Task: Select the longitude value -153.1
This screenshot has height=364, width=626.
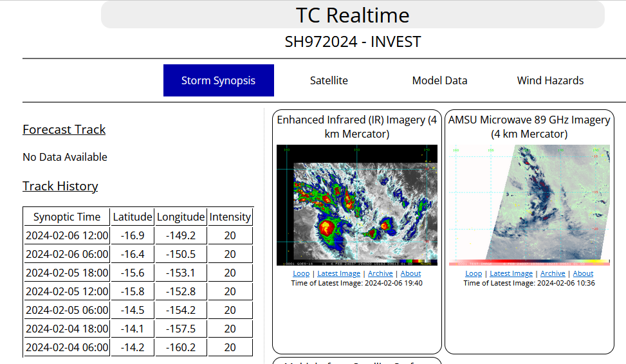Action: coord(181,273)
